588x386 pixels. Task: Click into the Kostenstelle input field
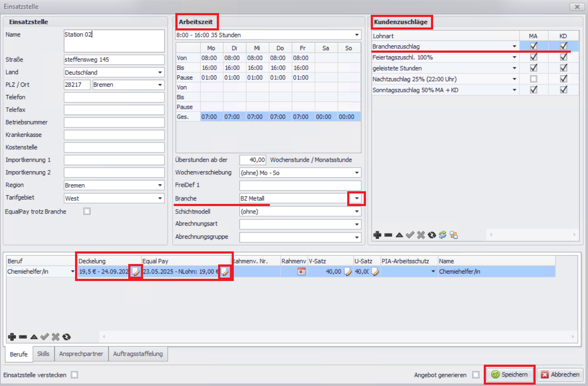[114, 147]
